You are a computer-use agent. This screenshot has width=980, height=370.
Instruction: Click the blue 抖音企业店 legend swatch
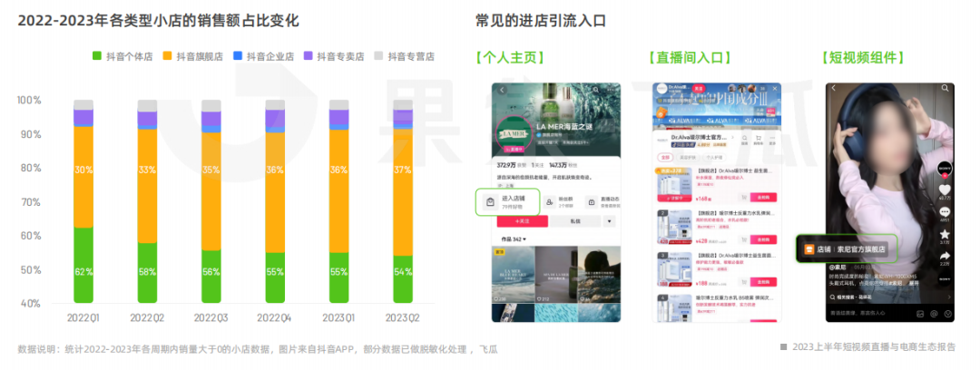[x=237, y=55]
